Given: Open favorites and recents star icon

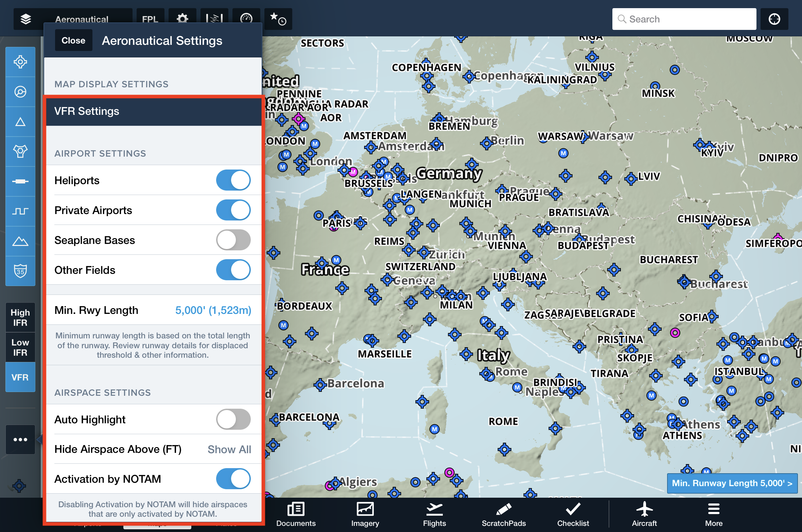Looking at the screenshot, I should click(278, 19).
